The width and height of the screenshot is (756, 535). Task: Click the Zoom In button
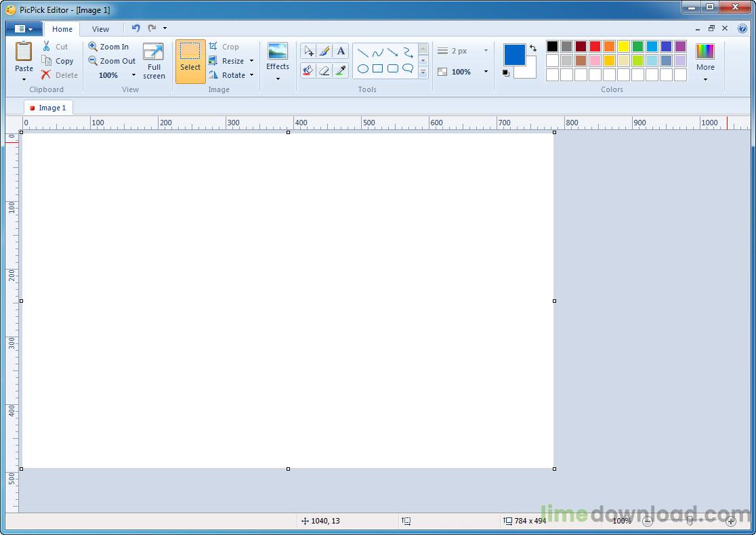(108, 47)
